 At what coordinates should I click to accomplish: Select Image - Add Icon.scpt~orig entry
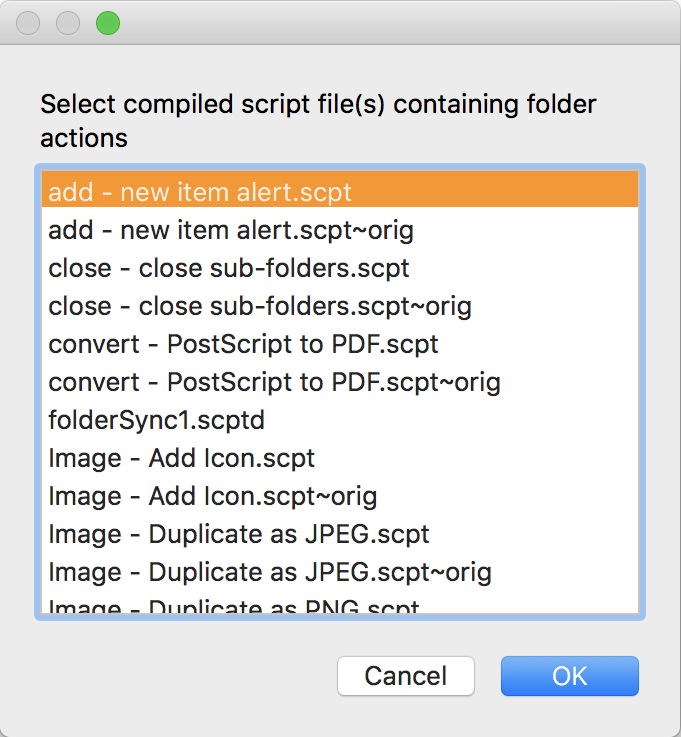click(212, 497)
